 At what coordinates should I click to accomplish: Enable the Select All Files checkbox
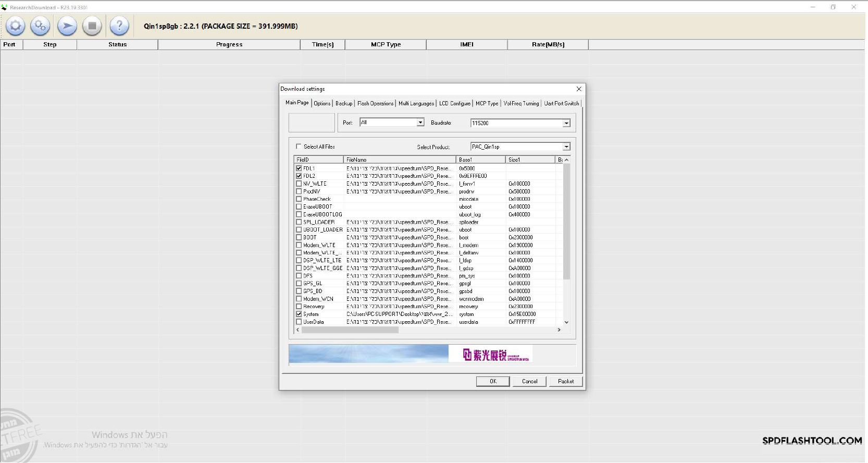[299, 147]
